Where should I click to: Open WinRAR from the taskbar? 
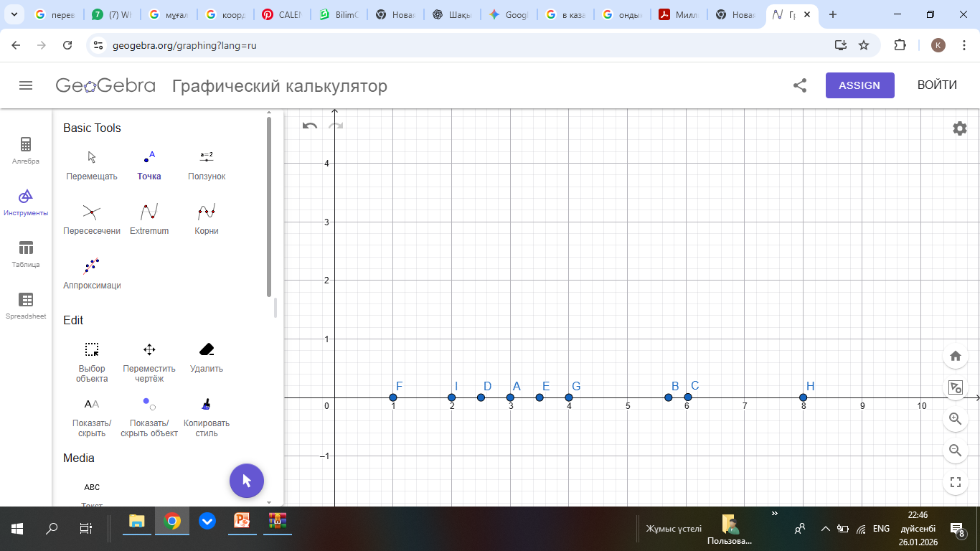click(277, 522)
